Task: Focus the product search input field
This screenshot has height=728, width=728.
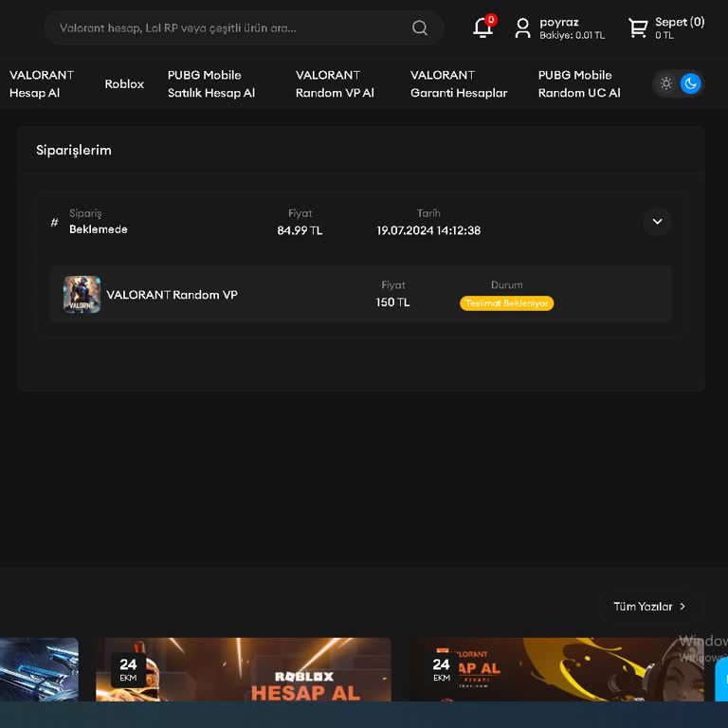Action: click(227, 28)
